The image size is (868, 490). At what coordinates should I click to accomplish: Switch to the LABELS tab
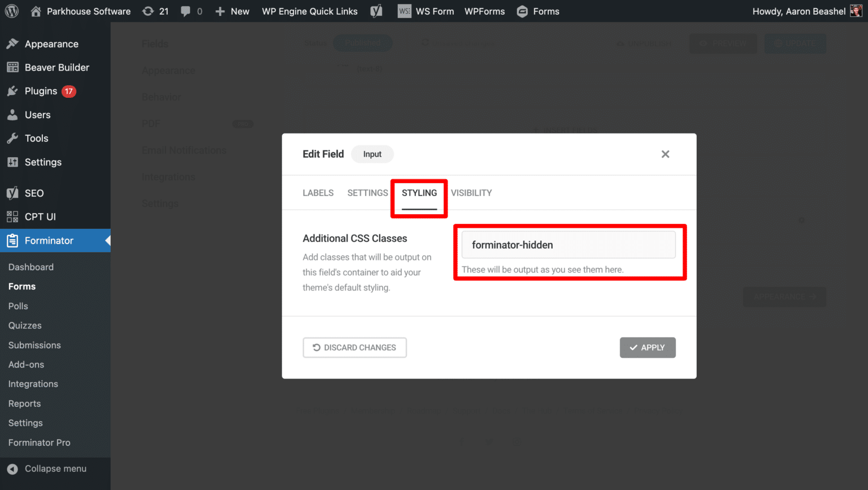point(318,193)
